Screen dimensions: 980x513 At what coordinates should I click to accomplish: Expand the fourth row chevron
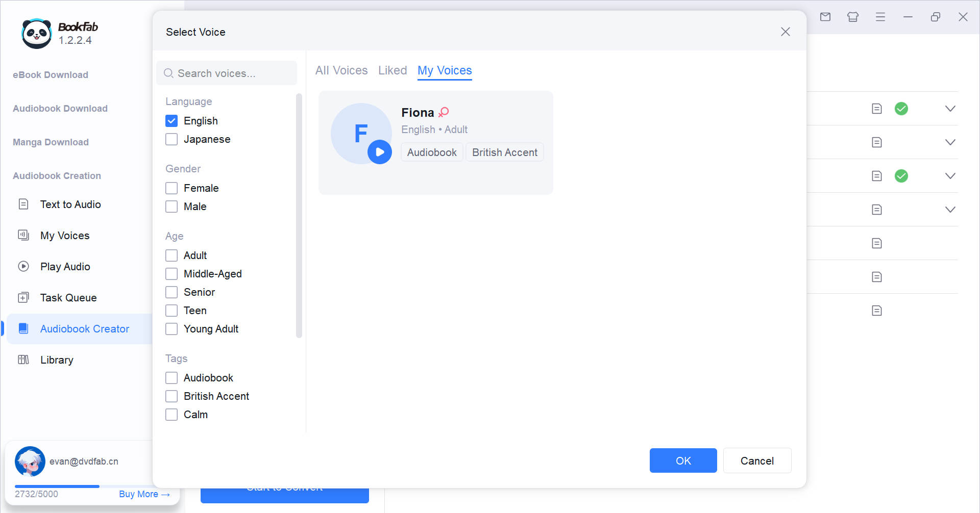pyautogui.click(x=950, y=210)
